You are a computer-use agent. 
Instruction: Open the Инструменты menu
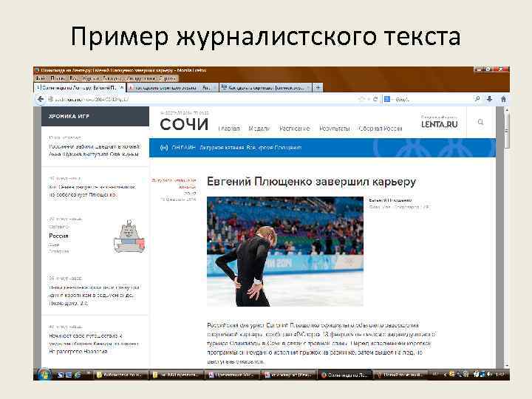(x=141, y=78)
